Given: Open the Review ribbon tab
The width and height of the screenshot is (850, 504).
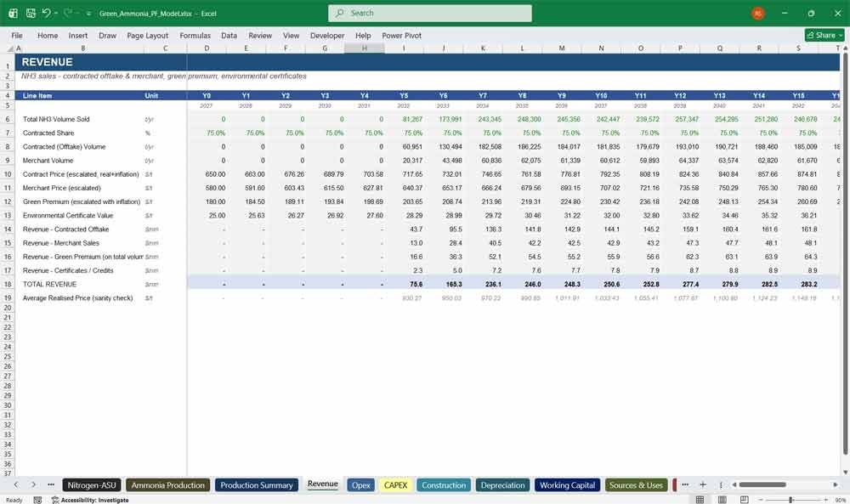Looking at the screenshot, I should pos(260,35).
